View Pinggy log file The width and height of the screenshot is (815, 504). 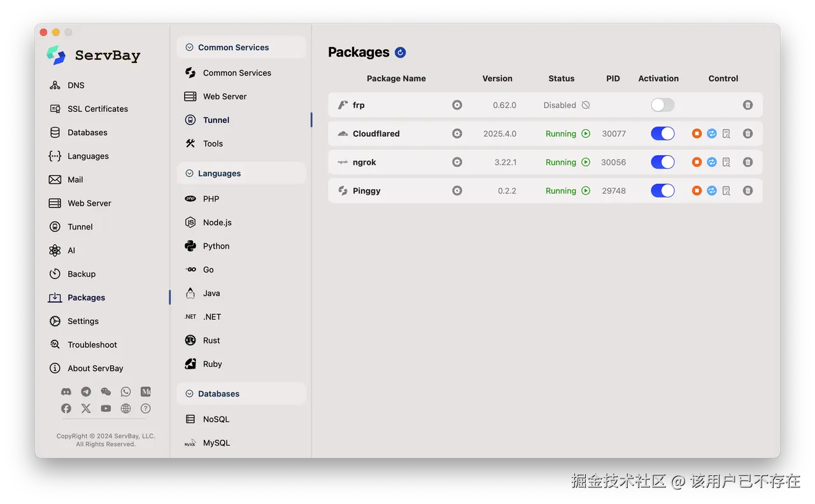(726, 191)
